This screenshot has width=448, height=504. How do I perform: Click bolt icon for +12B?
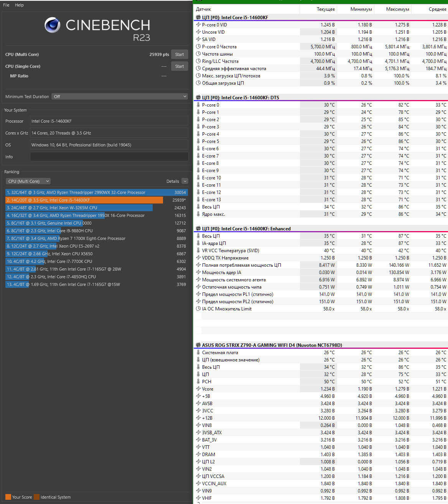click(198, 418)
